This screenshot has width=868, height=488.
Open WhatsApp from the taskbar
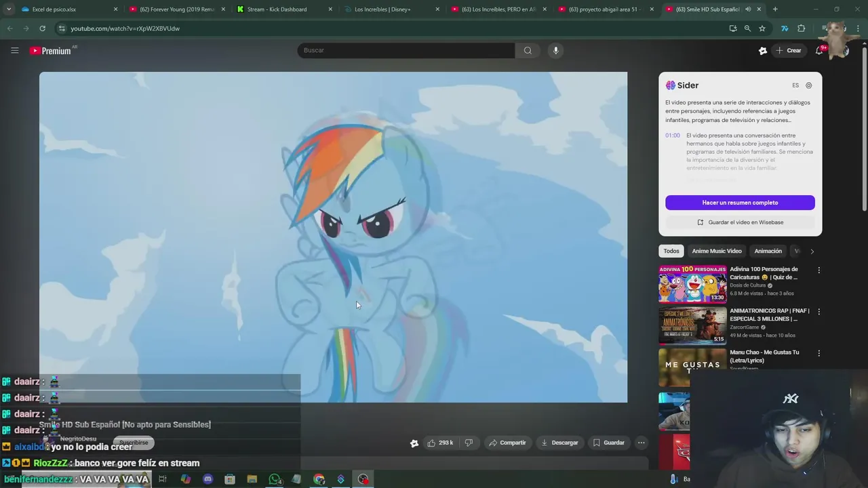[275, 479]
